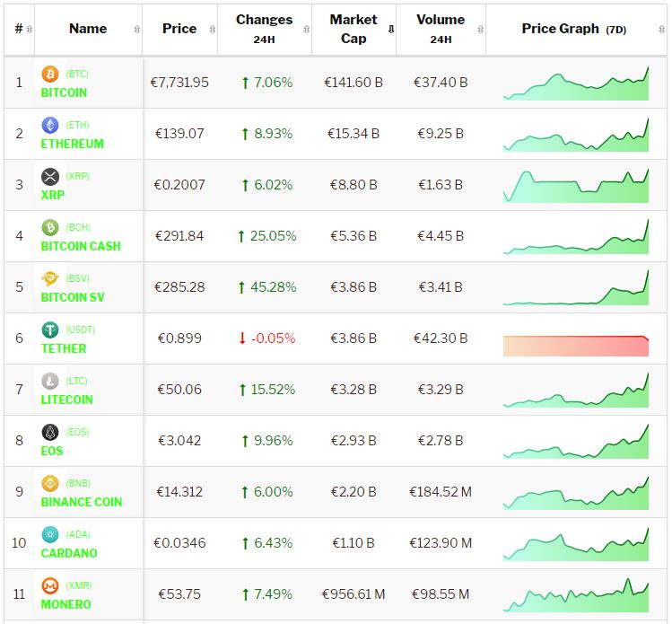The image size is (672, 624).
Task: Click Tether's red 7-day price graph
Action: [x=575, y=346]
